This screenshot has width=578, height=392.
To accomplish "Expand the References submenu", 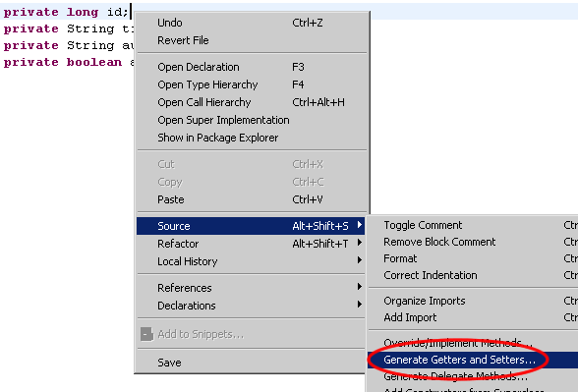I will click(251, 288).
